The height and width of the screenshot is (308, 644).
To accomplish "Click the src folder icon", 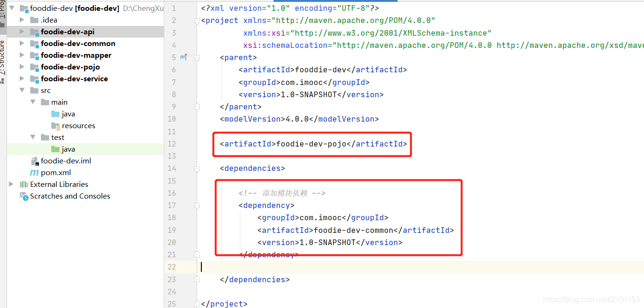I will pyautogui.click(x=34, y=90).
